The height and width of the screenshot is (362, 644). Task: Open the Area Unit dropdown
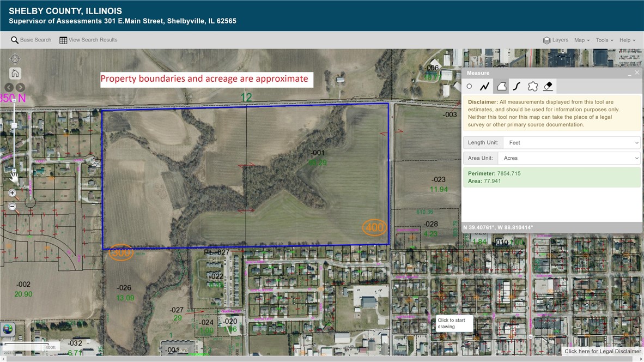click(x=571, y=158)
